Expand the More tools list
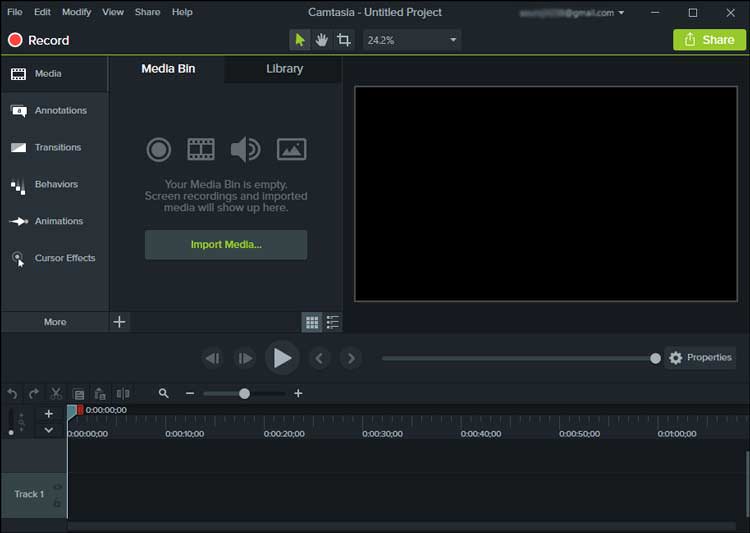750x533 pixels. pyautogui.click(x=55, y=322)
